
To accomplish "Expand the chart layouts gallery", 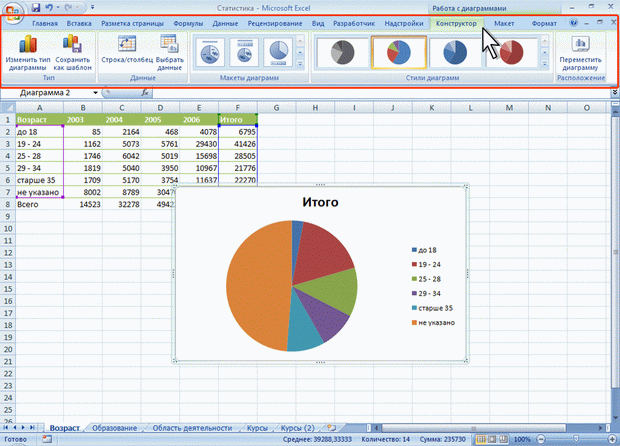I will (300, 64).
